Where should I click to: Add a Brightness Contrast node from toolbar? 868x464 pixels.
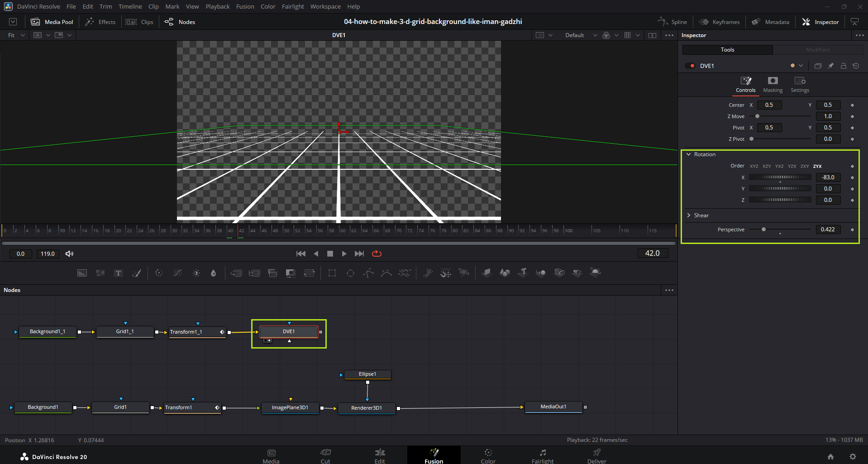click(196, 273)
